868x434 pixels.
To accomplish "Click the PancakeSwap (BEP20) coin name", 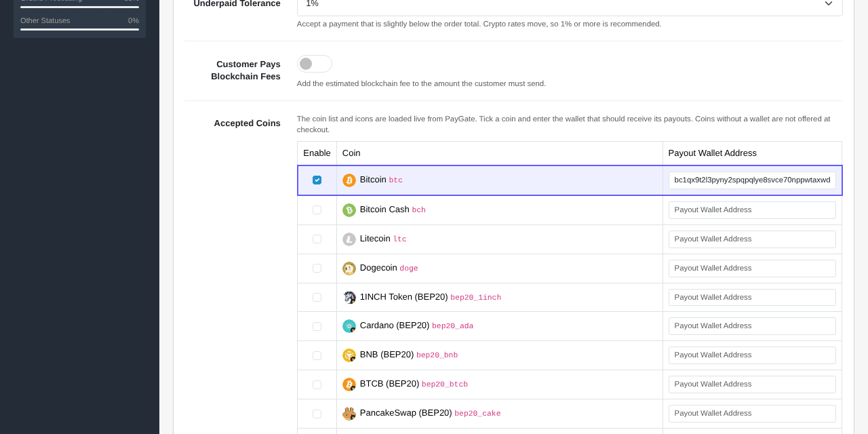I will (406, 413).
